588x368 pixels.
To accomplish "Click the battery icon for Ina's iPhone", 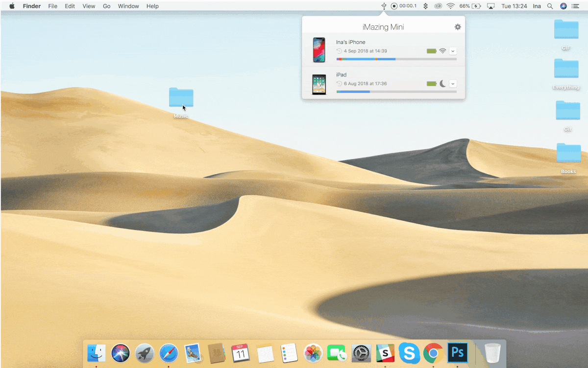I will point(431,51).
